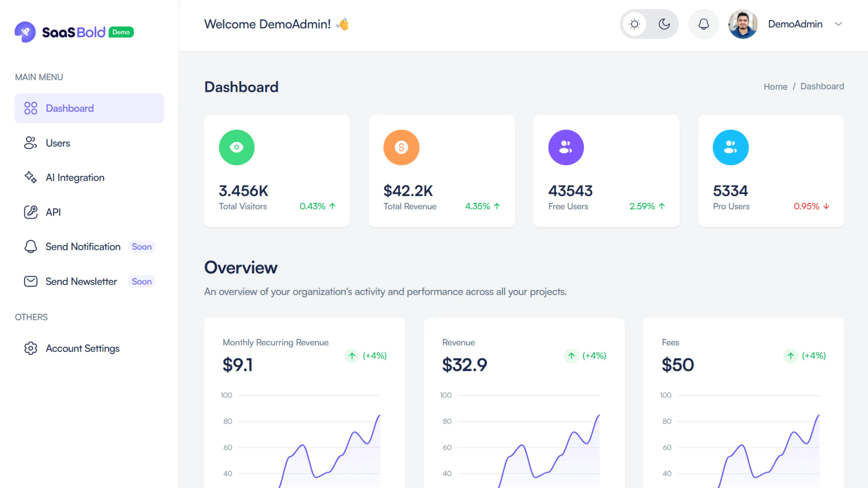
Task: Navigate using the Home breadcrumb link
Action: coord(775,86)
